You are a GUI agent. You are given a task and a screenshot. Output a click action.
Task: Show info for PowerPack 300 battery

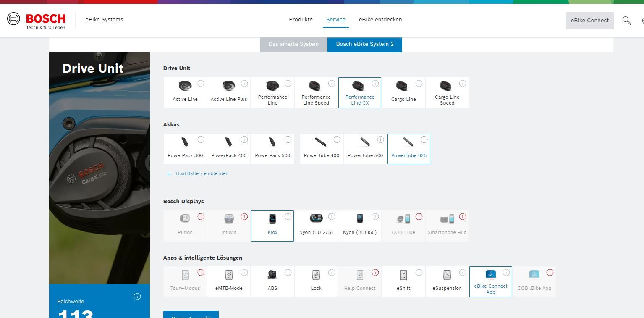click(201, 139)
